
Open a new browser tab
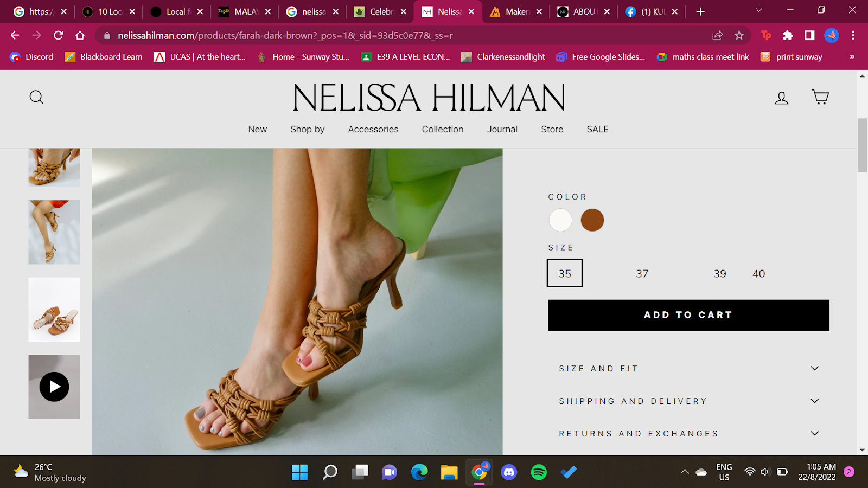click(x=700, y=11)
